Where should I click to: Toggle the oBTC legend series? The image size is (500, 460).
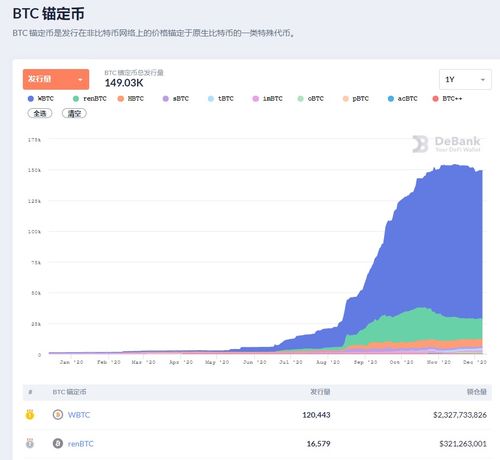(311, 99)
